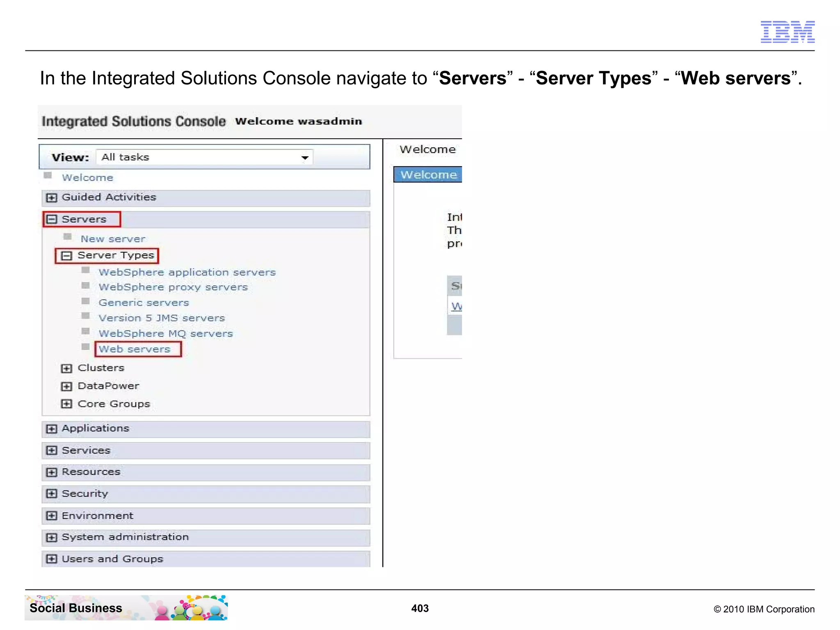The height and width of the screenshot is (630, 840).
Task: Expand the DataPower node
Action: pyautogui.click(x=66, y=386)
